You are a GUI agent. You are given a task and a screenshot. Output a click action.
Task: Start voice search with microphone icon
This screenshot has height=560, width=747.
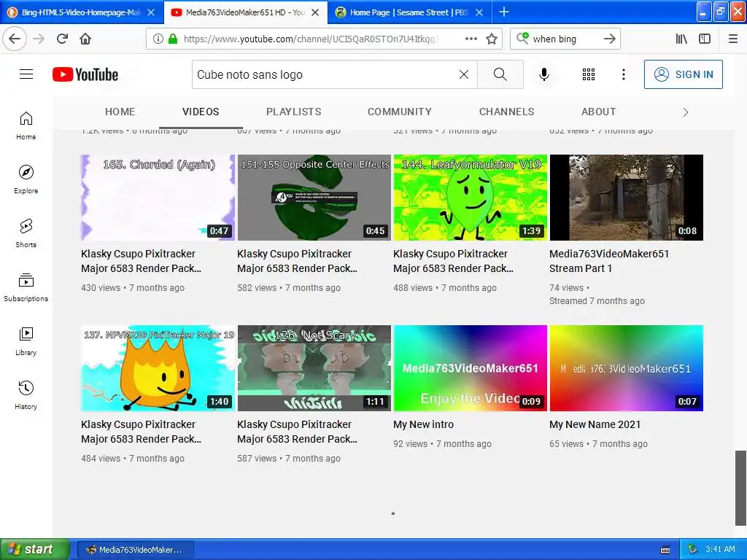[x=544, y=74]
